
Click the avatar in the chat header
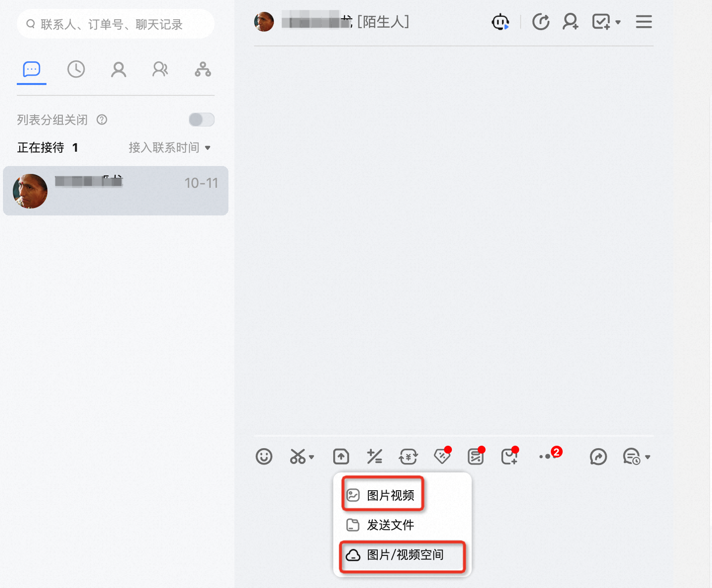tap(264, 22)
